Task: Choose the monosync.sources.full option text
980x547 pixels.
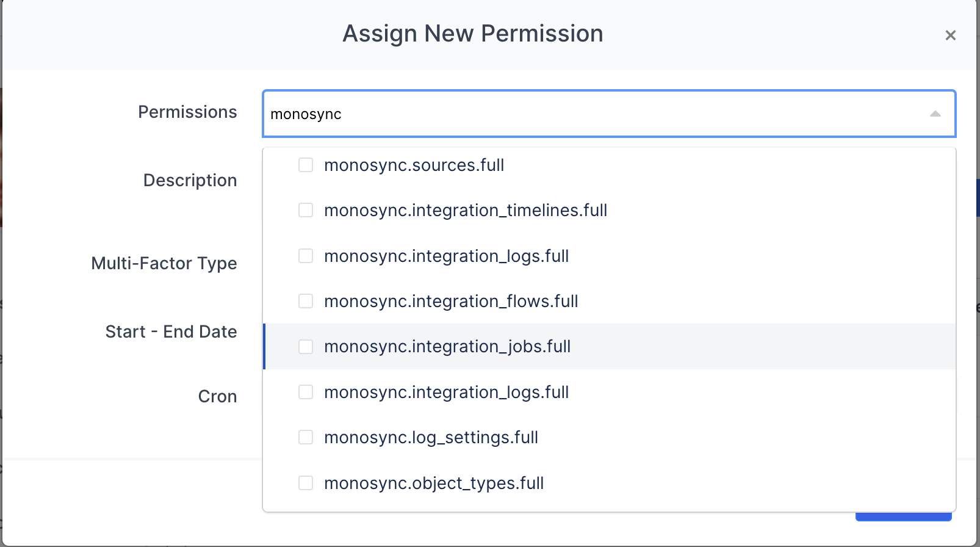Action: [x=414, y=165]
